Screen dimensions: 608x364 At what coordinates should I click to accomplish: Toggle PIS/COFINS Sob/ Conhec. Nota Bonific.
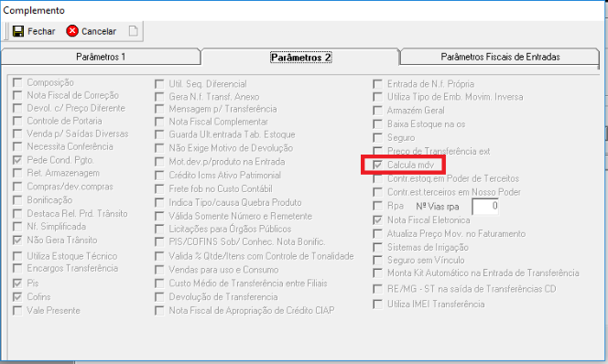[x=159, y=241]
